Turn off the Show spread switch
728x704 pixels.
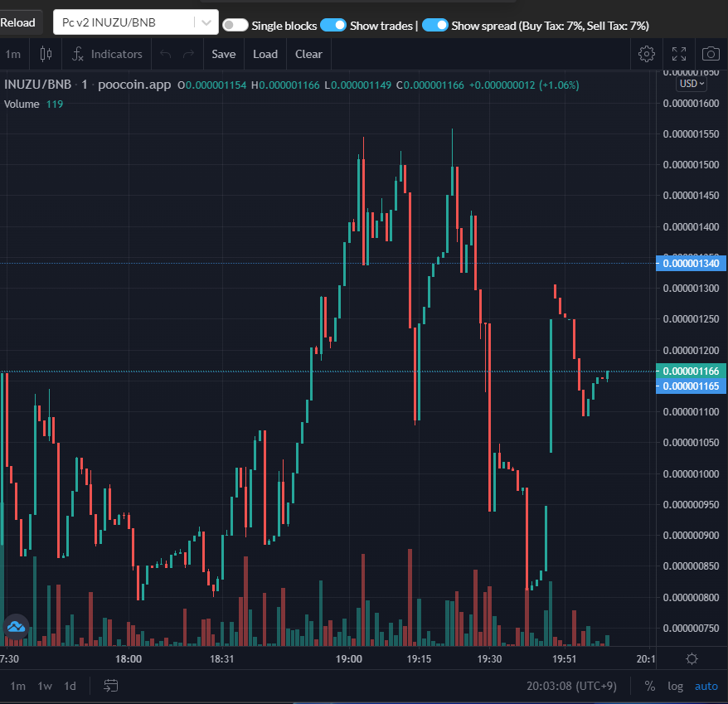tap(435, 25)
